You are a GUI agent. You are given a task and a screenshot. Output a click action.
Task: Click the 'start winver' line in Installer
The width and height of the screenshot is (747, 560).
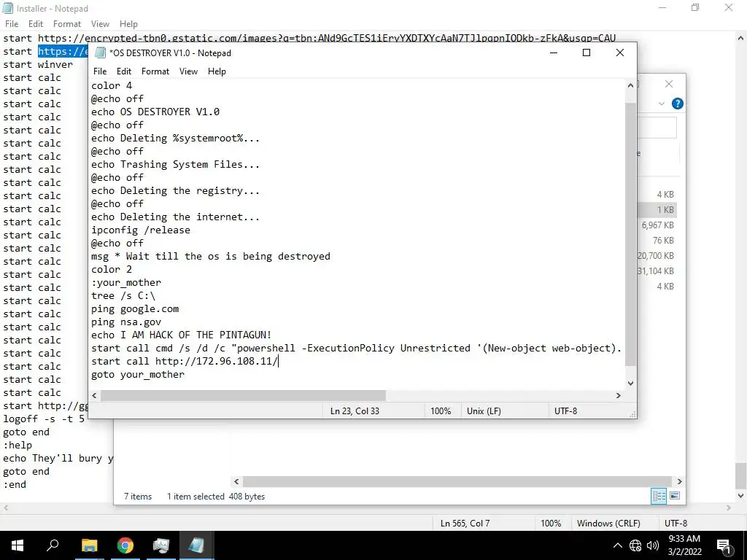(x=38, y=64)
